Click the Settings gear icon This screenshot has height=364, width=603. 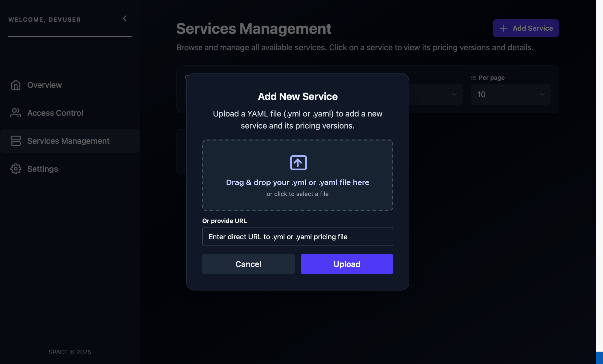[16, 169]
